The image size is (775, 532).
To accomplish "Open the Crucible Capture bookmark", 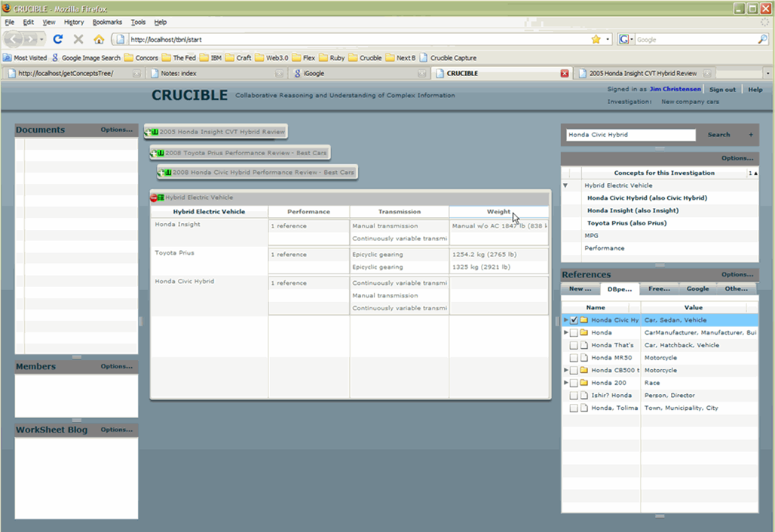I will (x=449, y=58).
